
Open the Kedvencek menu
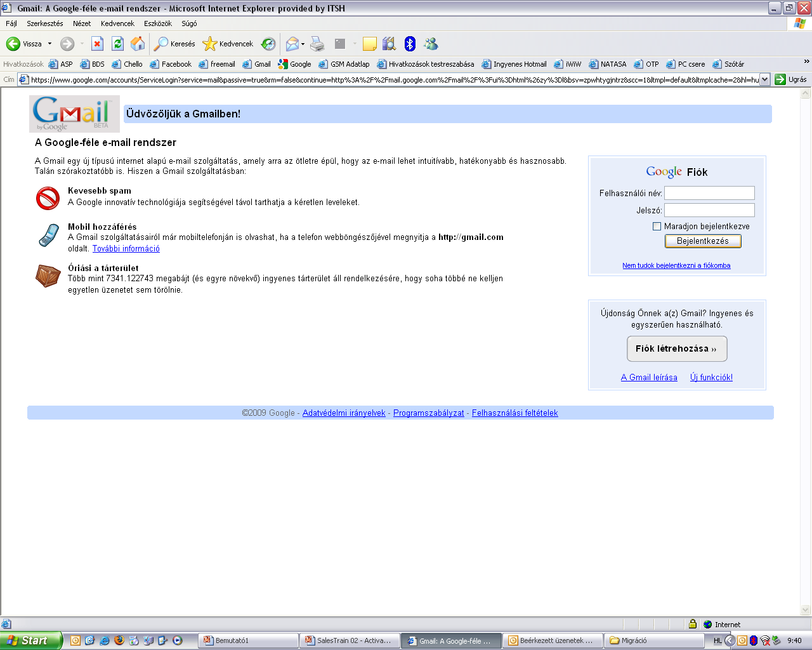click(117, 23)
